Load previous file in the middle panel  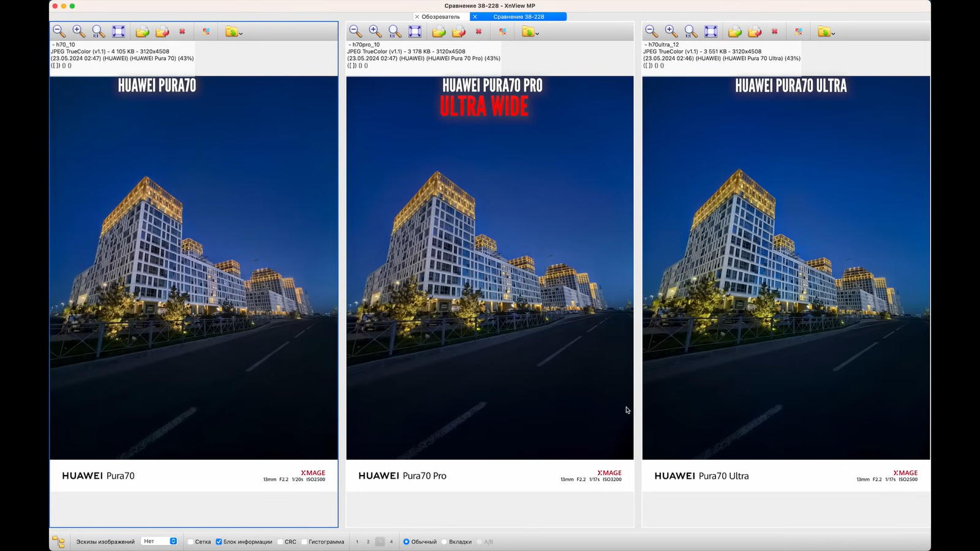439,31
